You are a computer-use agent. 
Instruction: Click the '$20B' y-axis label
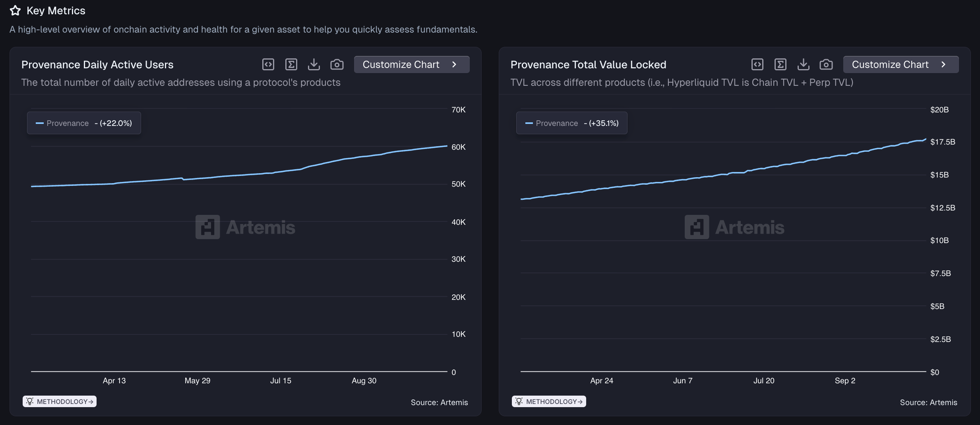pyautogui.click(x=939, y=110)
